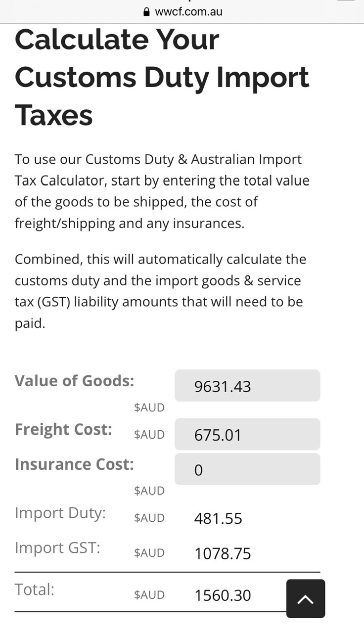This screenshot has width=364, height=633.
Task: Click the Freight Cost label
Action: click(x=63, y=429)
